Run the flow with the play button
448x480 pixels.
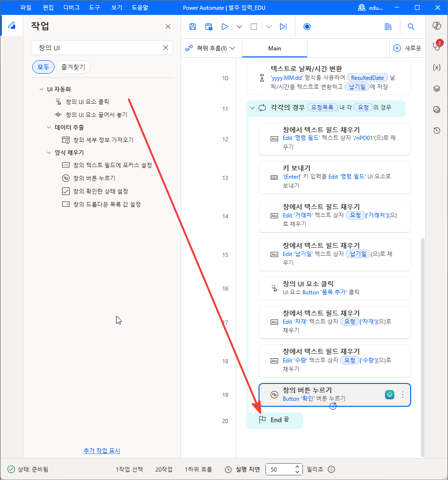224,27
